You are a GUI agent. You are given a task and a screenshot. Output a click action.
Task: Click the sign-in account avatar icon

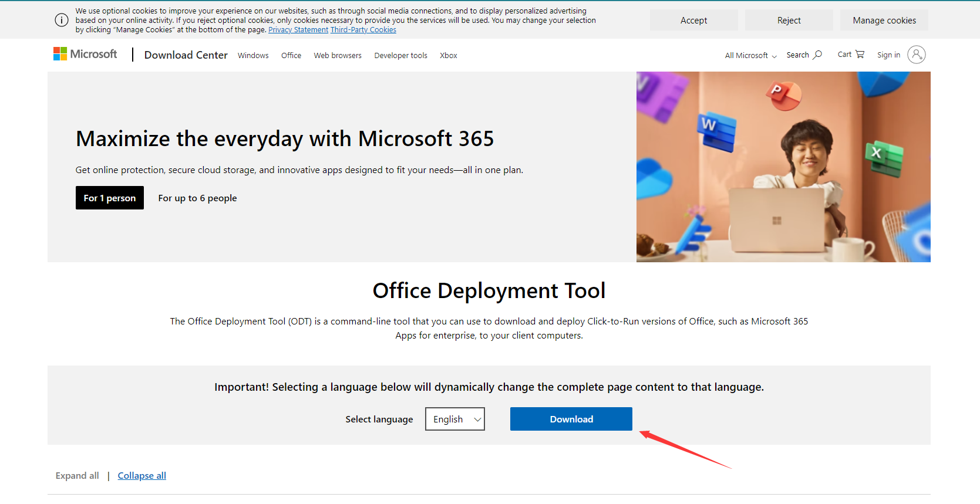(x=916, y=55)
